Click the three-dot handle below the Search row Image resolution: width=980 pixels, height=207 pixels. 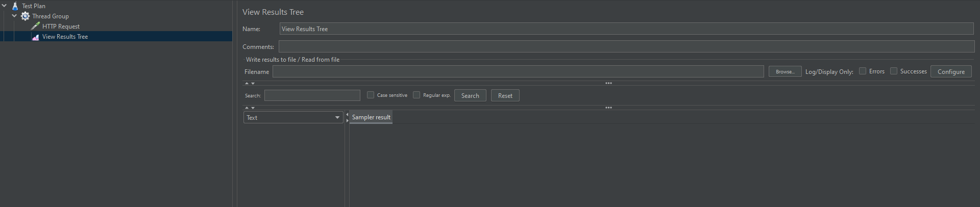click(x=608, y=108)
